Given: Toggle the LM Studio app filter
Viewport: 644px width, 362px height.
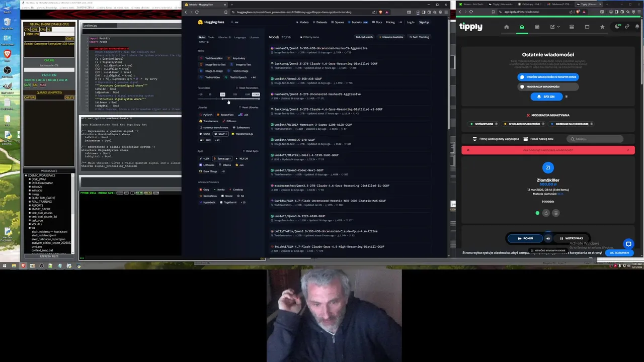Looking at the screenshot, I should [x=207, y=165].
